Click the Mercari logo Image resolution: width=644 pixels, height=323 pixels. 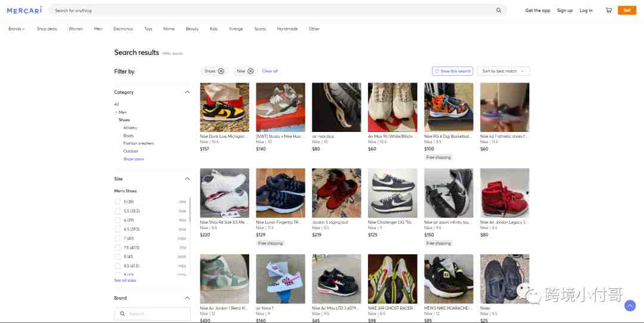click(x=24, y=10)
